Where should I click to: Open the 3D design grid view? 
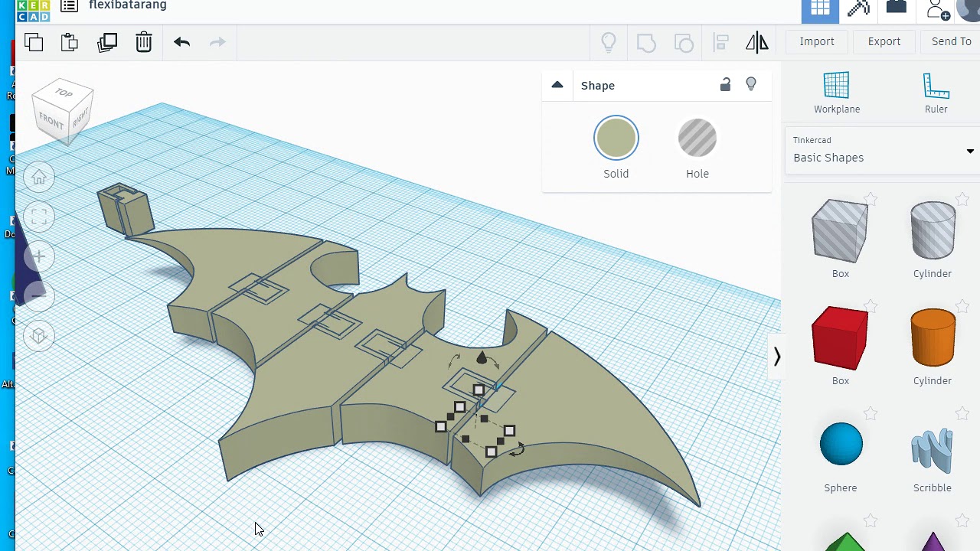pyautogui.click(x=820, y=8)
